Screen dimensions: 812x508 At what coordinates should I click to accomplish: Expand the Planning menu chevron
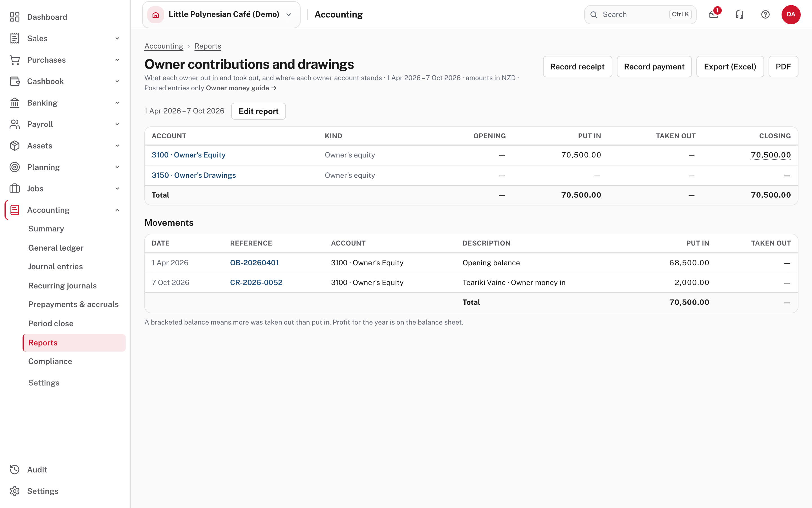pos(117,167)
